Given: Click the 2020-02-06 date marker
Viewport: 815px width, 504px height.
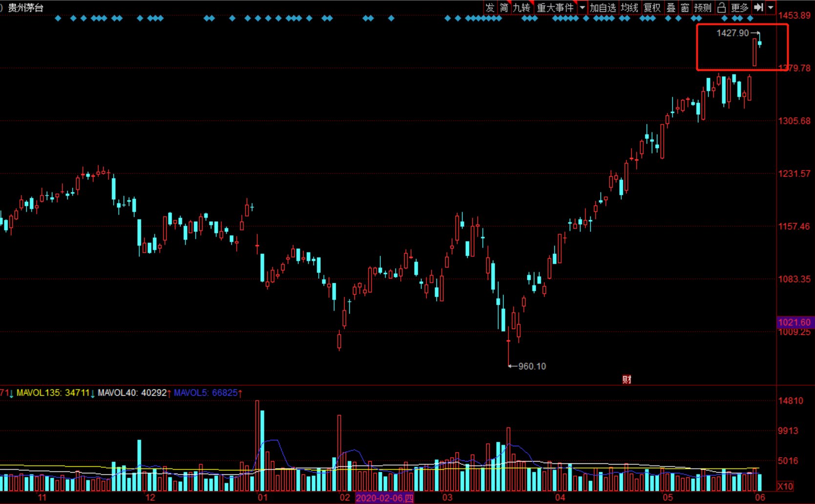Looking at the screenshot, I should tap(385, 498).
